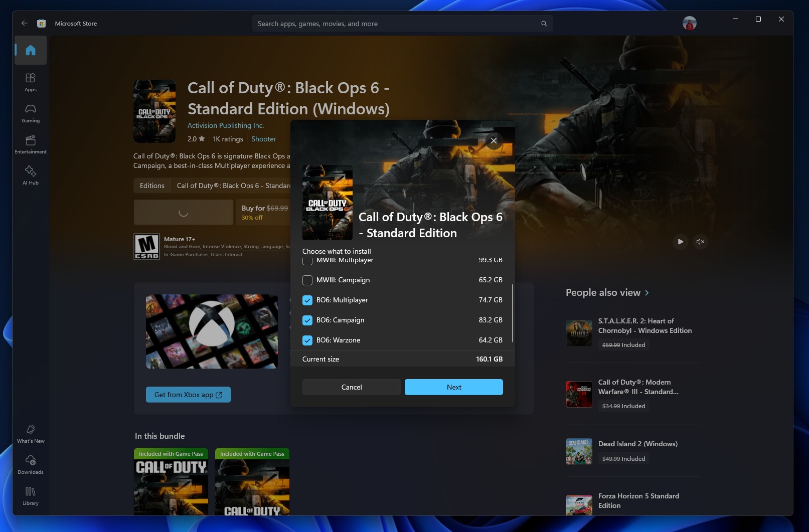The image size is (809, 532).
Task: Click the $59.99 Included price tag
Action: 623,345
